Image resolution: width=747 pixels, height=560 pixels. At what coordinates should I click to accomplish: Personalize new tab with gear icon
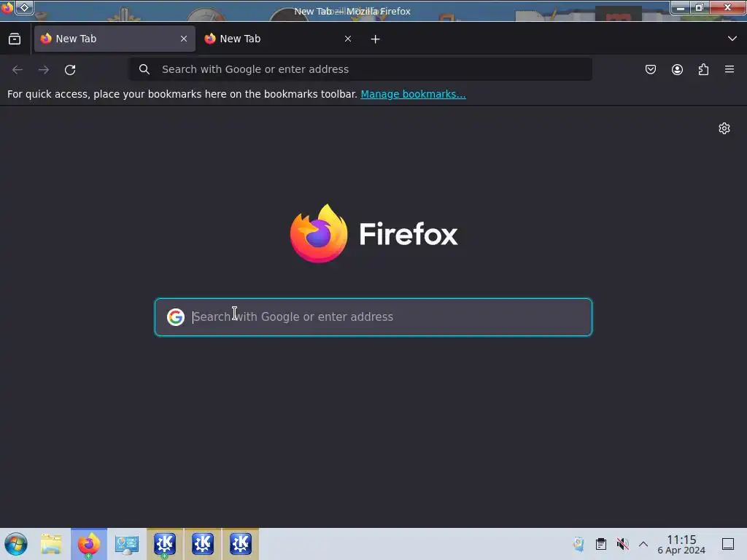pyautogui.click(x=724, y=128)
